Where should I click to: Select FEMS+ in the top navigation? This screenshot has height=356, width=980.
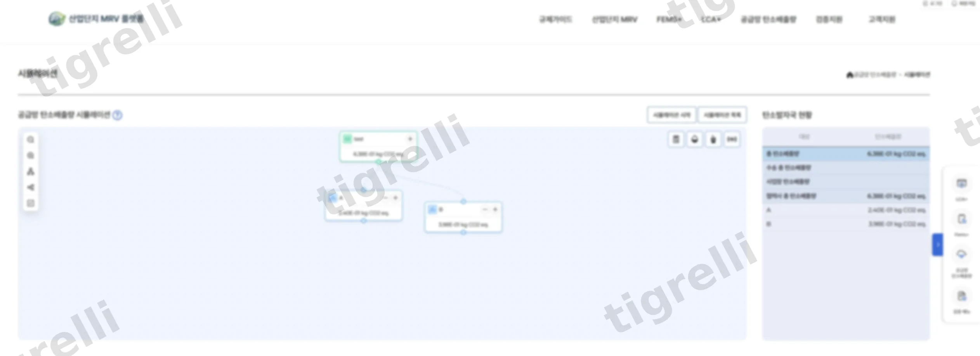[x=669, y=19]
